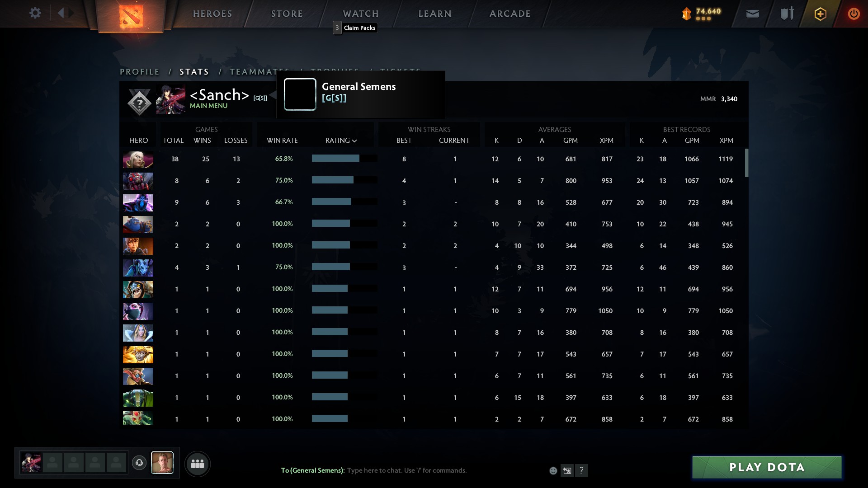Select hero portrait with 8 total games

click(138, 181)
